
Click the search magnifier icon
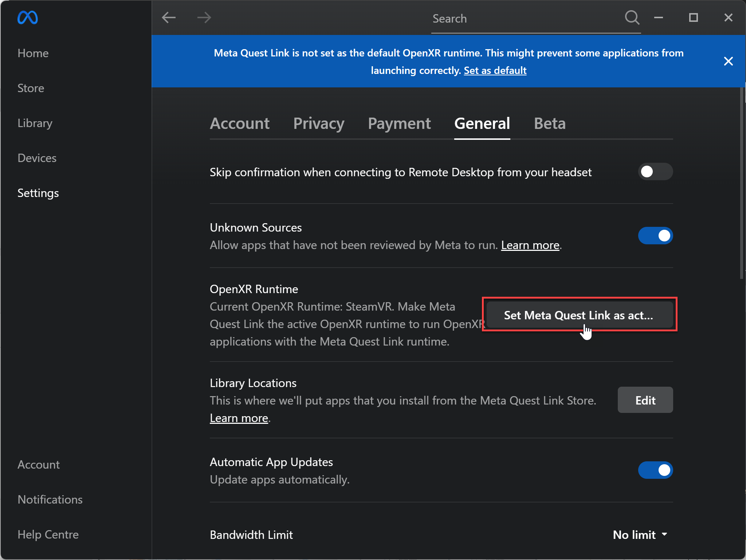click(x=632, y=17)
